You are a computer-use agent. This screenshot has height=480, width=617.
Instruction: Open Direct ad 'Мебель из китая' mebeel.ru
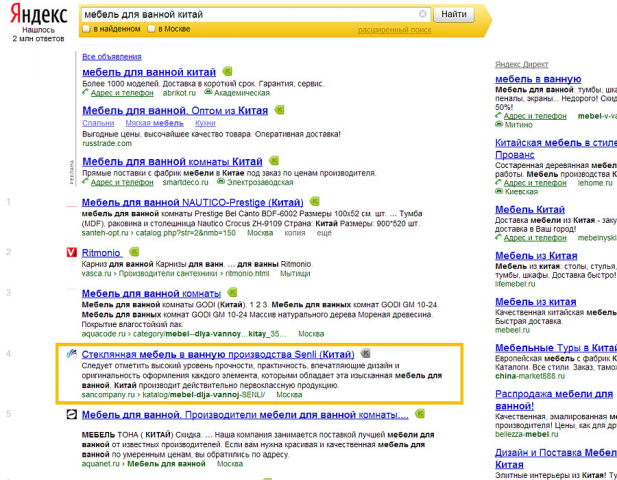pyautogui.click(x=536, y=302)
